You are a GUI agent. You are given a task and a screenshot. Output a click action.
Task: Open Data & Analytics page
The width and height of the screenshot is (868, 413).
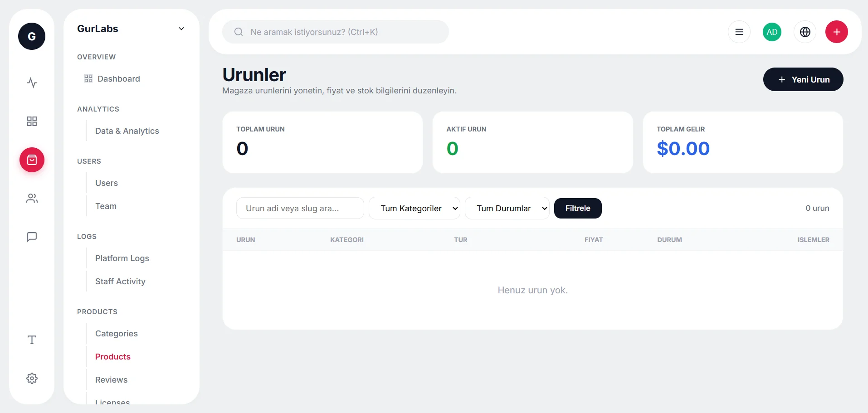coord(127,131)
